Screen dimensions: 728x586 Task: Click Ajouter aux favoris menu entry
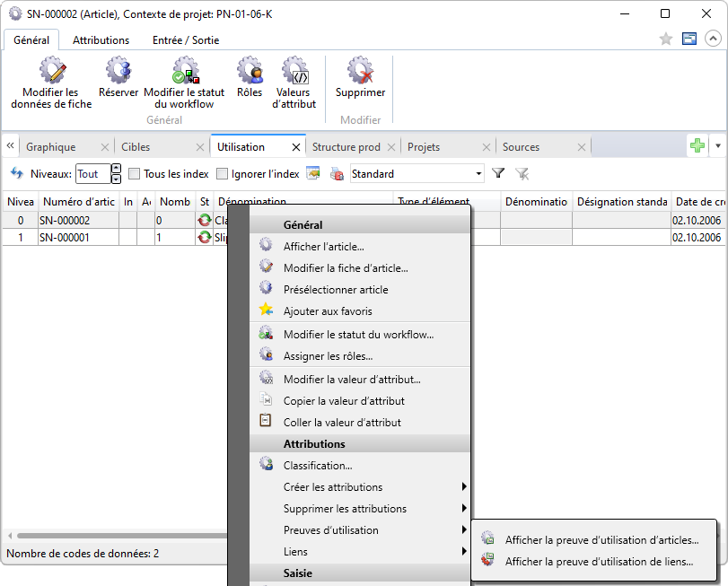point(327,311)
